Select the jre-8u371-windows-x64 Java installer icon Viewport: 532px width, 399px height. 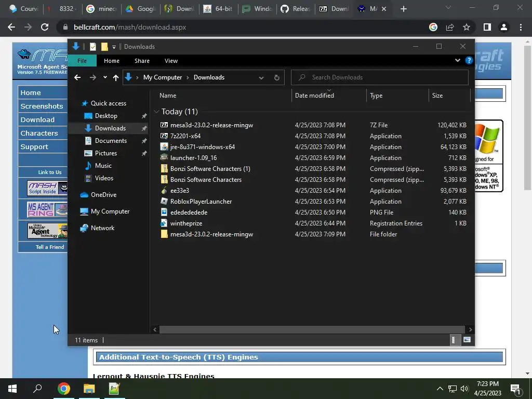164,147
